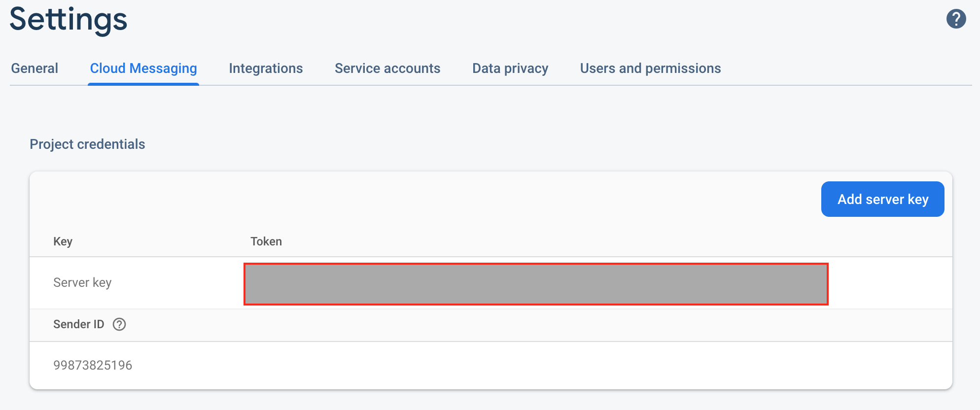Go to the Service accounts tab
The image size is (980, 410).
point(387,68)
